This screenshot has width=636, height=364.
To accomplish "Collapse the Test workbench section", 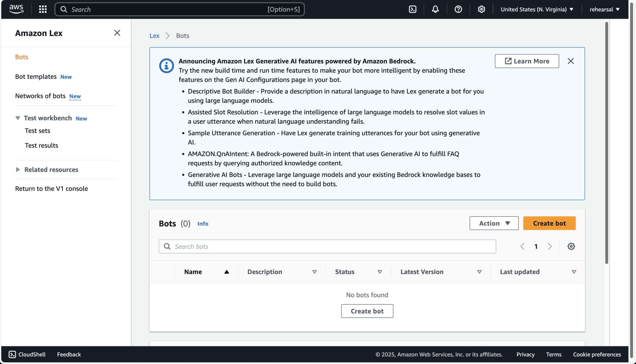I will [18, 118].
